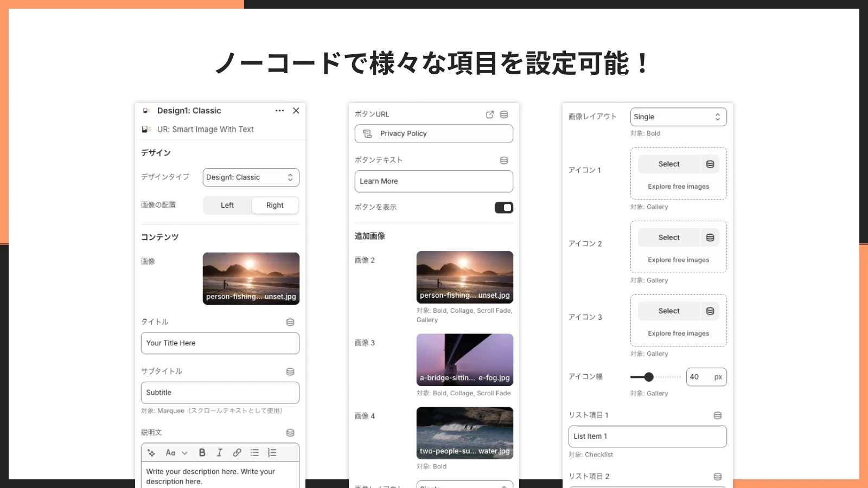The image size is (868, 488).
Task: Select the 画像 person-fishing thumbnail
Action: coord(251,279)
